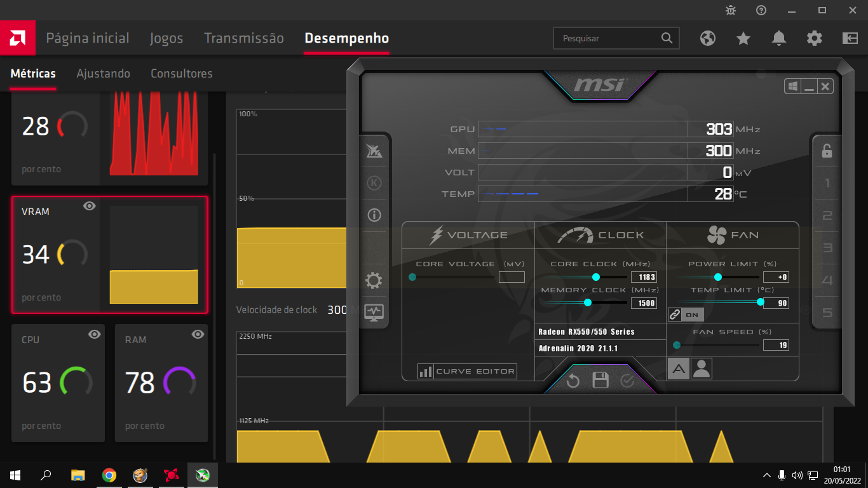Screen dimensions: 868x488
Task: Open the Métricas sub-tab
Action: 33,74
